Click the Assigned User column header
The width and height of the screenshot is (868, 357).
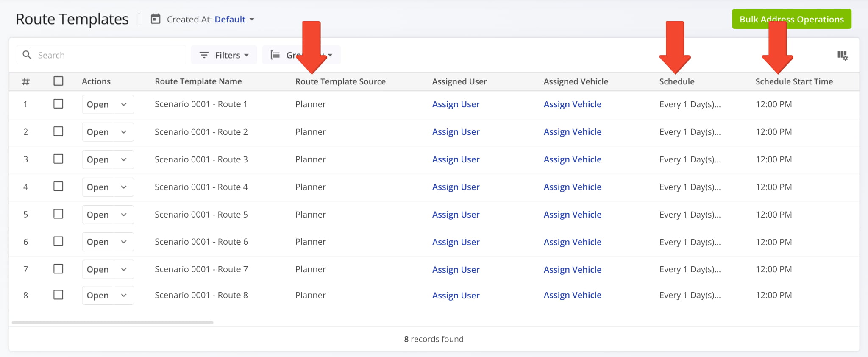(459, 81)
